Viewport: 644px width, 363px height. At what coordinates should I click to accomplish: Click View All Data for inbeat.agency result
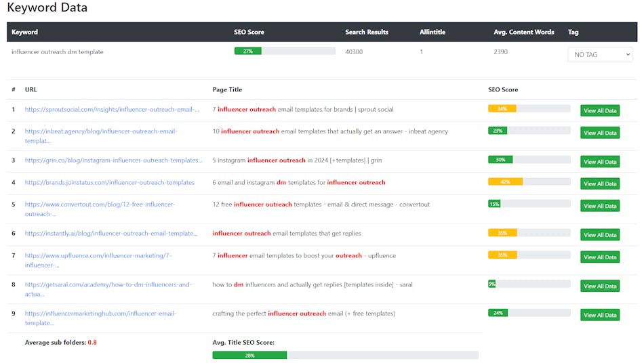point(599,133)
